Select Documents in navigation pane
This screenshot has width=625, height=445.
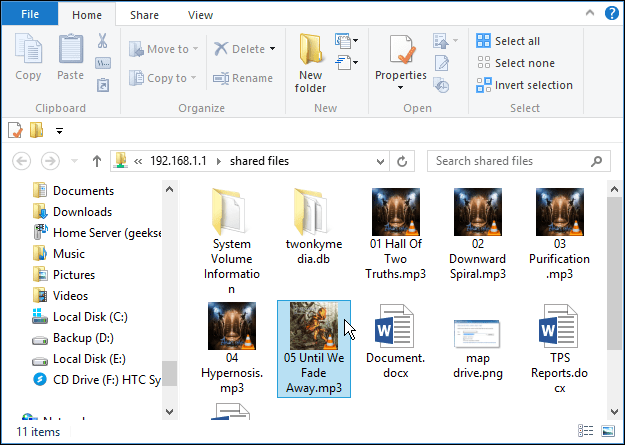(x=73, y=191)
